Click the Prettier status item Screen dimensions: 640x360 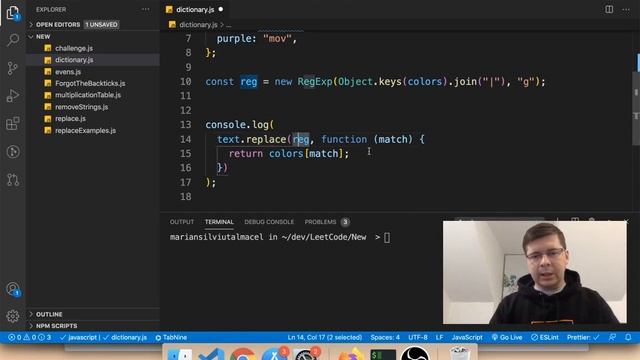point(583,338)
